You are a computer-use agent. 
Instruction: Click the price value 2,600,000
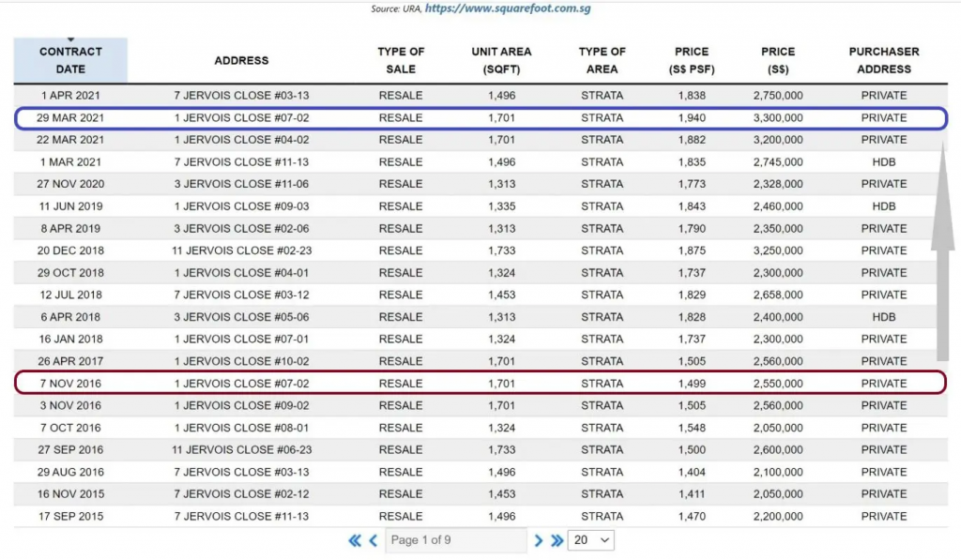tap(778, 449)
